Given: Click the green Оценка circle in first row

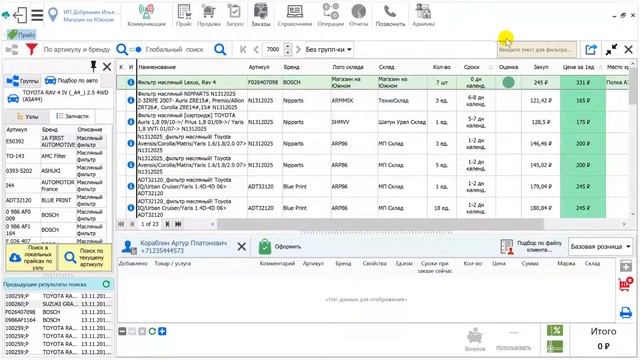Looking at the screenshot, I should pyautogui.click(x=508, y=82).
